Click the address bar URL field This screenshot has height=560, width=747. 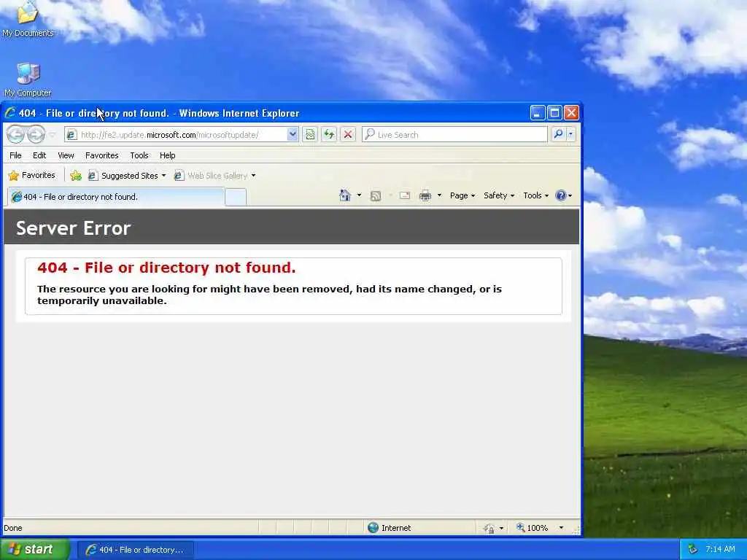tap(182, 135)
